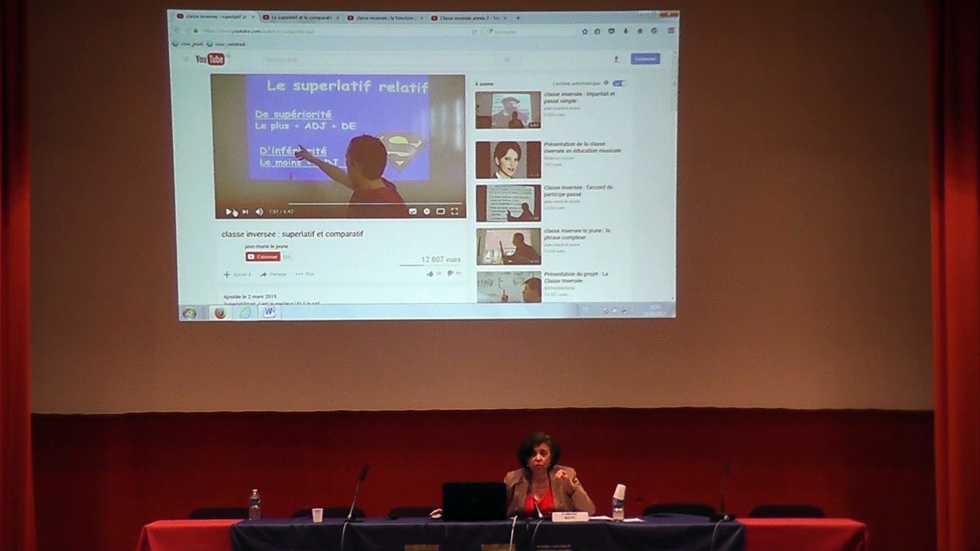
Task: Click the red Abonner subscribe button
Action: 263,257
